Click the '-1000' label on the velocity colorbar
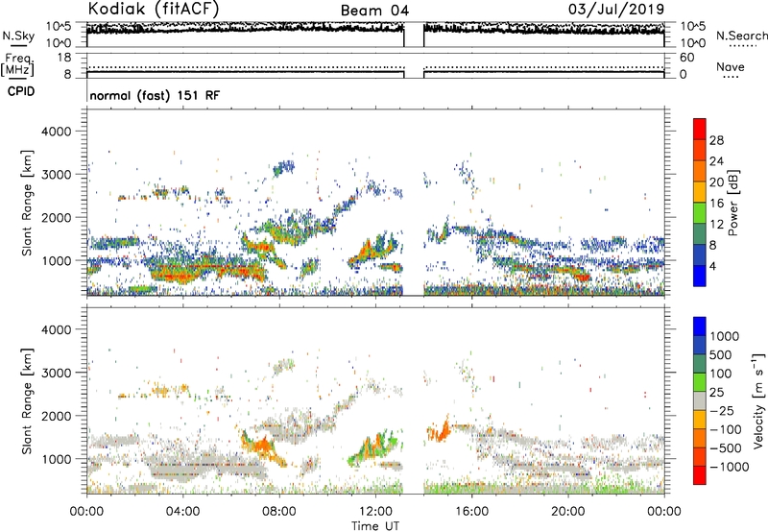 730,467
